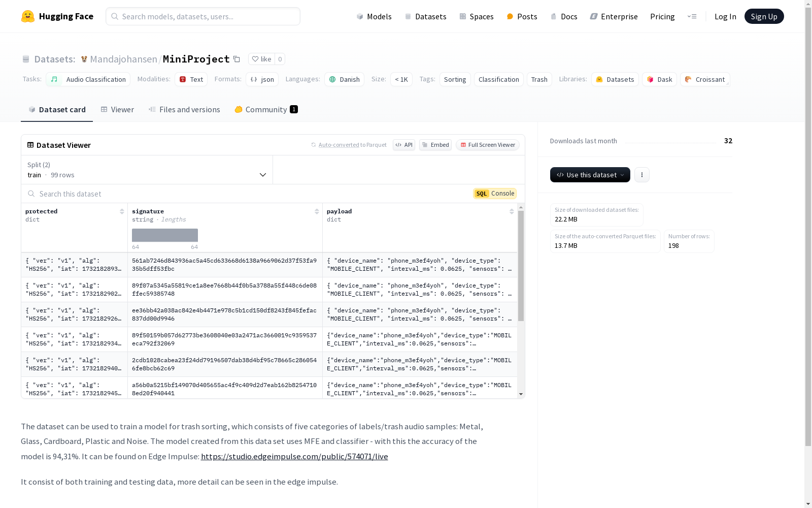
Task: Click the Embed button
Action: click(435, 145)
